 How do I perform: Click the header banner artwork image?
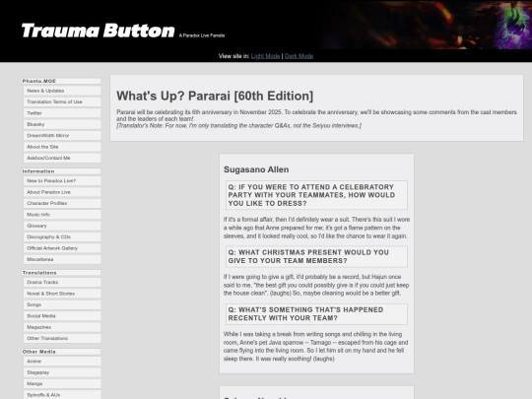[x=426, y=25]
